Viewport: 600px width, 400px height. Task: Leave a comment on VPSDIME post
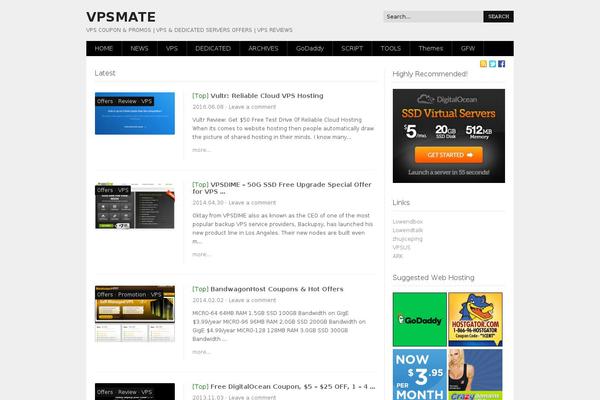pos(252,202)
